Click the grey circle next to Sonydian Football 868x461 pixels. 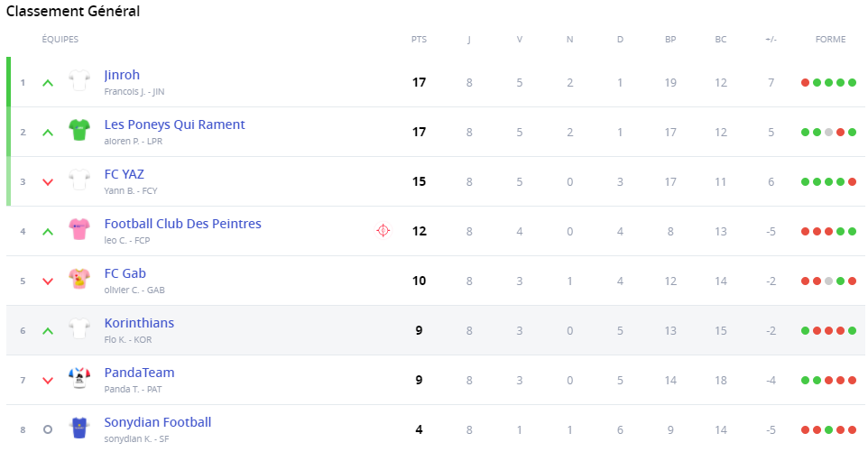tap(48, 429)
